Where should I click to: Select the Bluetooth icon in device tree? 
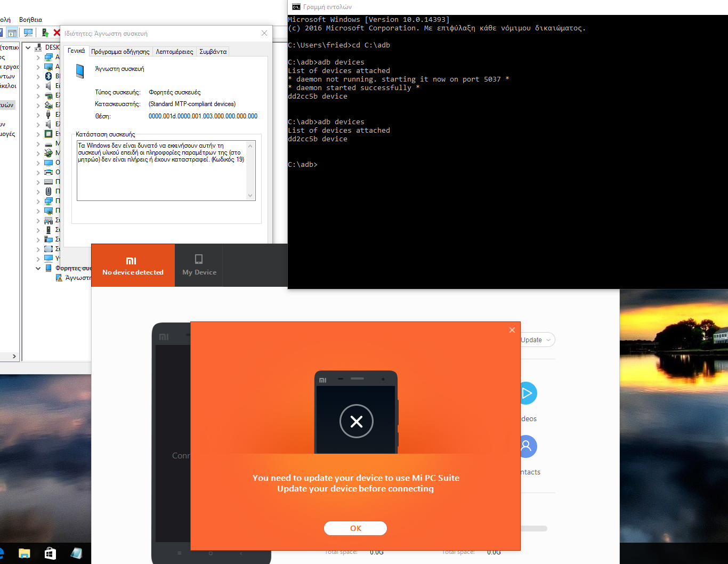[48, 76]
